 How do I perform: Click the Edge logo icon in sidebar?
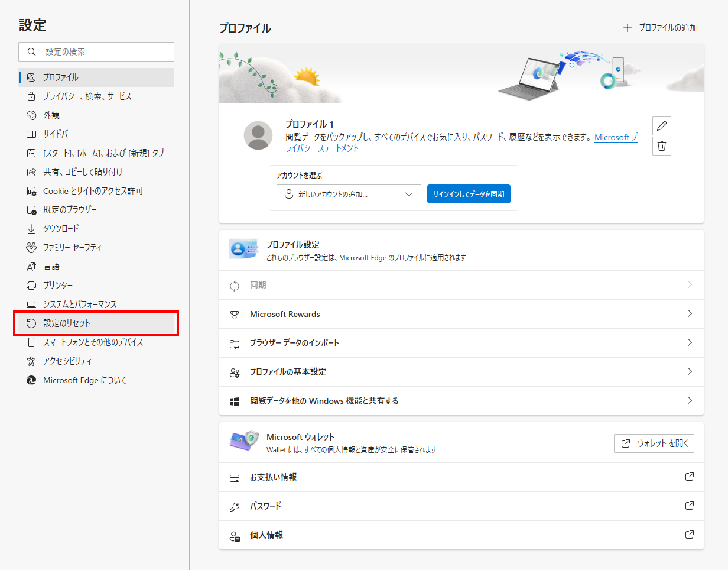pyautogui.click(x=31, y=380)
